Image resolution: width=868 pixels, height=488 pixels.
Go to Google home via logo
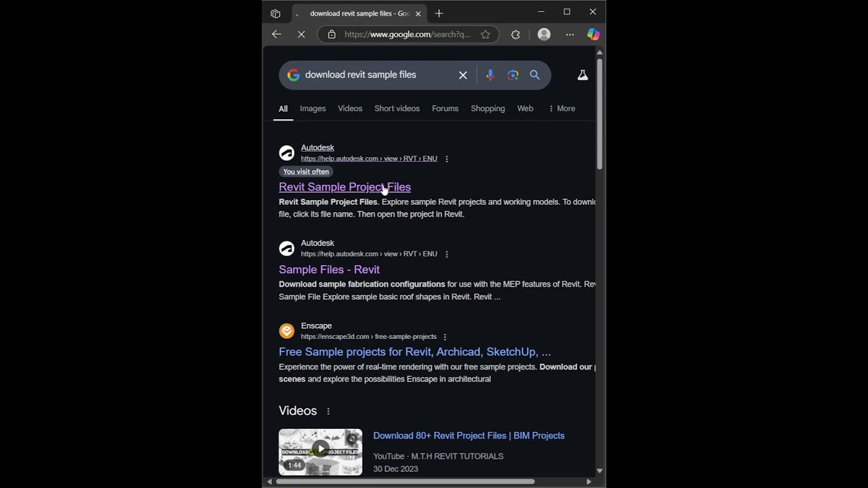[x=294, y=75]
